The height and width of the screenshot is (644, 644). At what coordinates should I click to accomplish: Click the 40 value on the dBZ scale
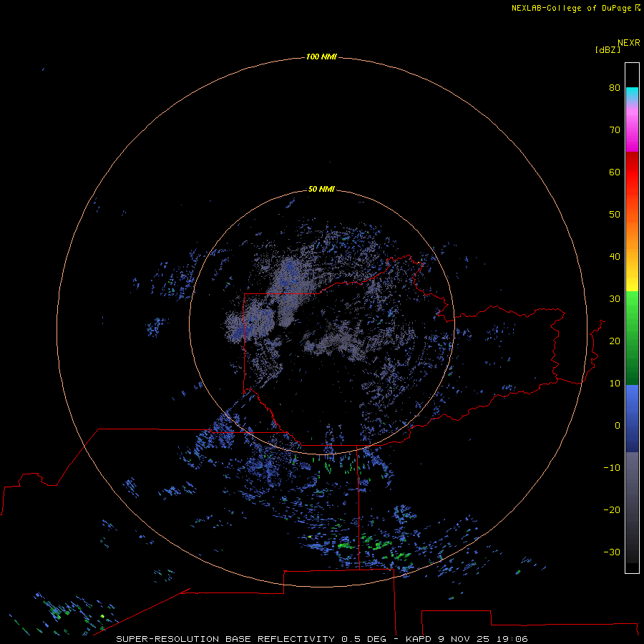615,256
